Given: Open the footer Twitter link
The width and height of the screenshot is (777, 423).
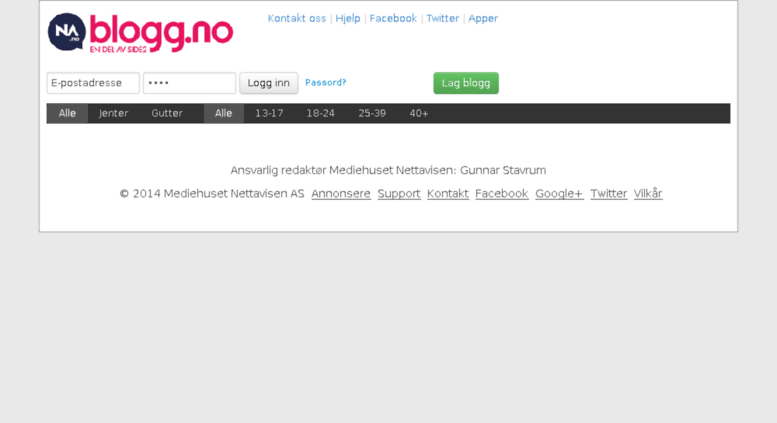Looking at the screenshot, I should pyautogui.click(x=609, y=194).
